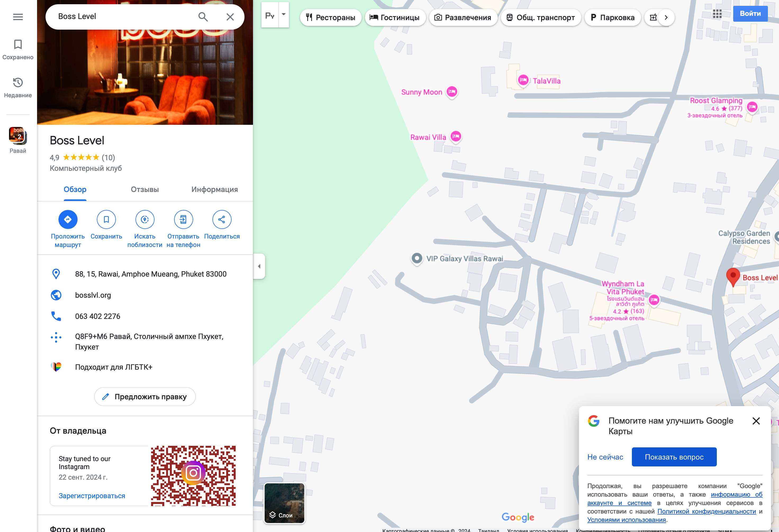Expand more category chips with the chevron

coord(666,17)
